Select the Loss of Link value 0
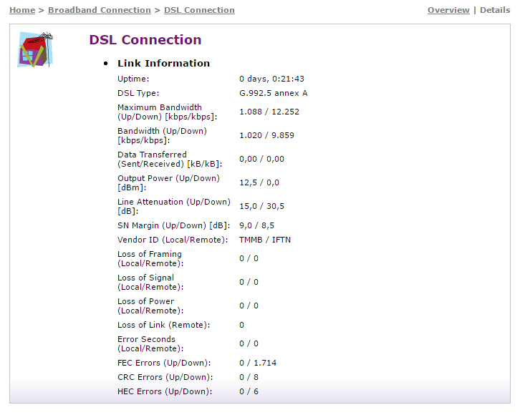The width and height of the screenshot is (530, 420). pos(241,325)
